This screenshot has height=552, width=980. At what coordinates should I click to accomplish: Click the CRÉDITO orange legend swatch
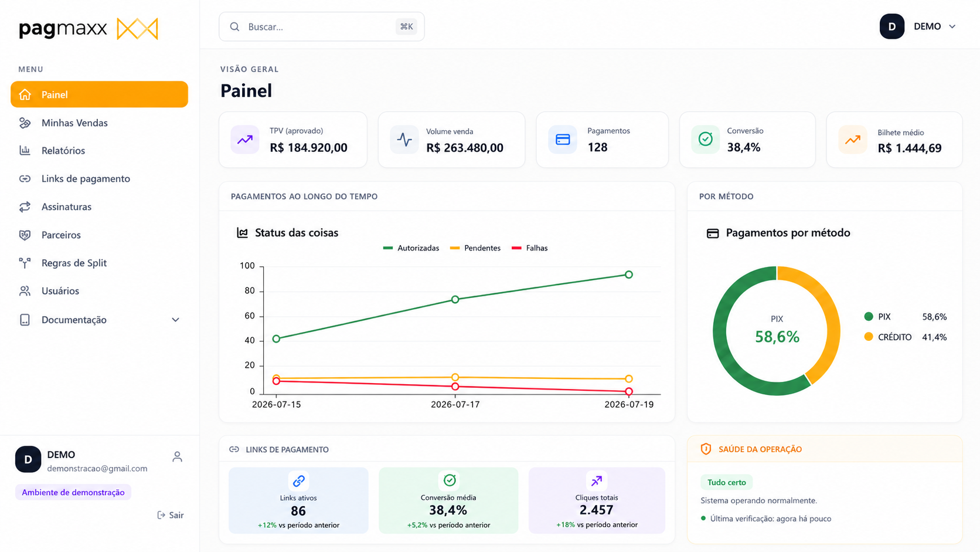(869, 337)
